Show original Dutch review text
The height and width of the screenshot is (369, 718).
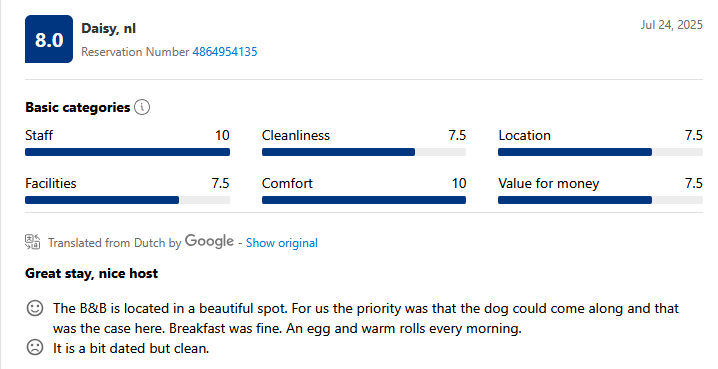[282, 243]
